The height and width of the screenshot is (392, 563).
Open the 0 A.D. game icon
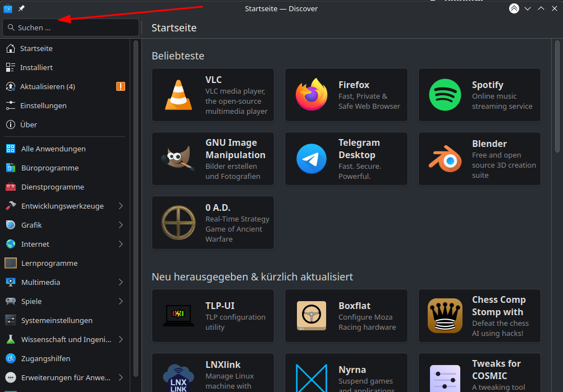(178, 223)
